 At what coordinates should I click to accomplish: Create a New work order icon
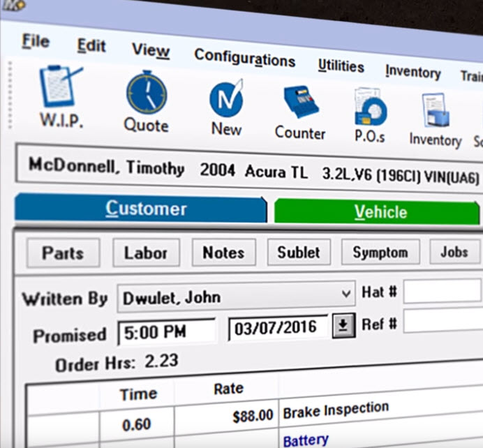point(226,99)
